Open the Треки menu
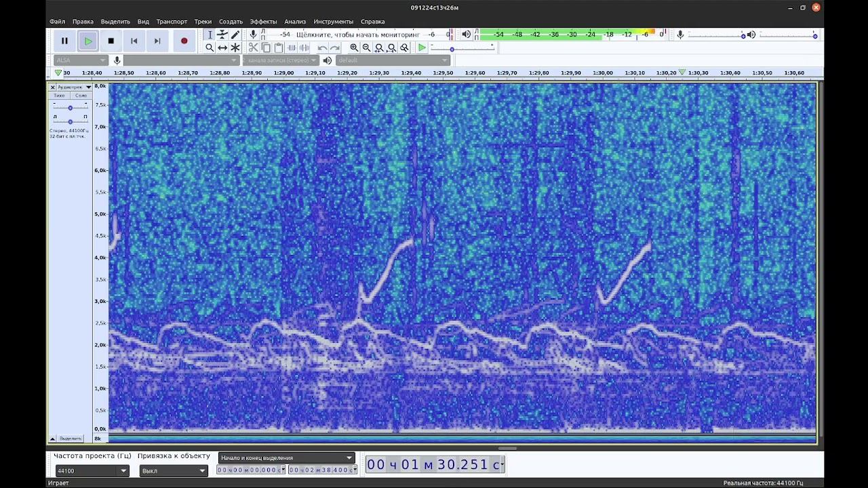The image size is (868, 488). [203, 22]
